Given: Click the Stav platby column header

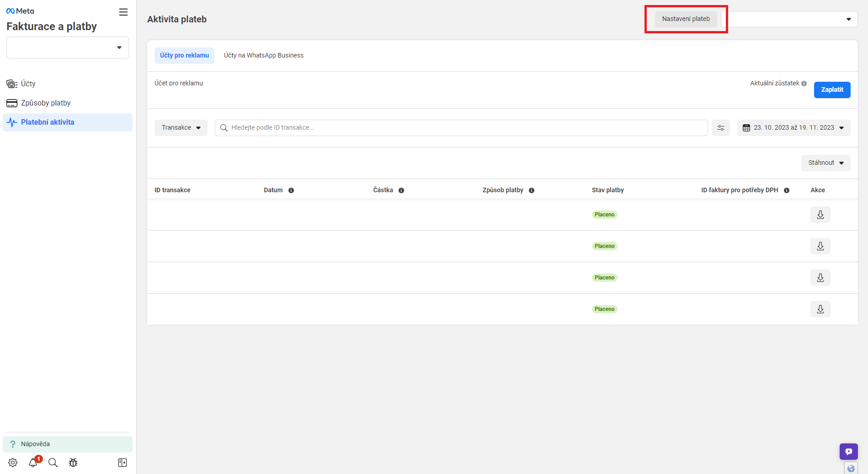Looking at the screenshot, I should pos(607,190).
